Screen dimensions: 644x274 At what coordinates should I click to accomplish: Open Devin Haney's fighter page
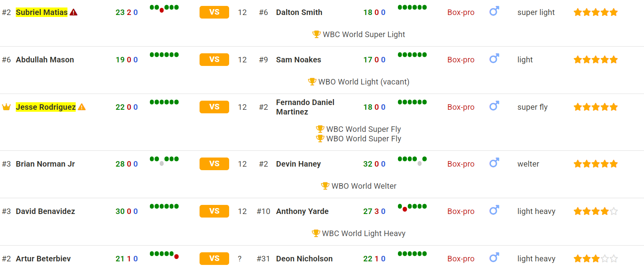click(299, 164)
